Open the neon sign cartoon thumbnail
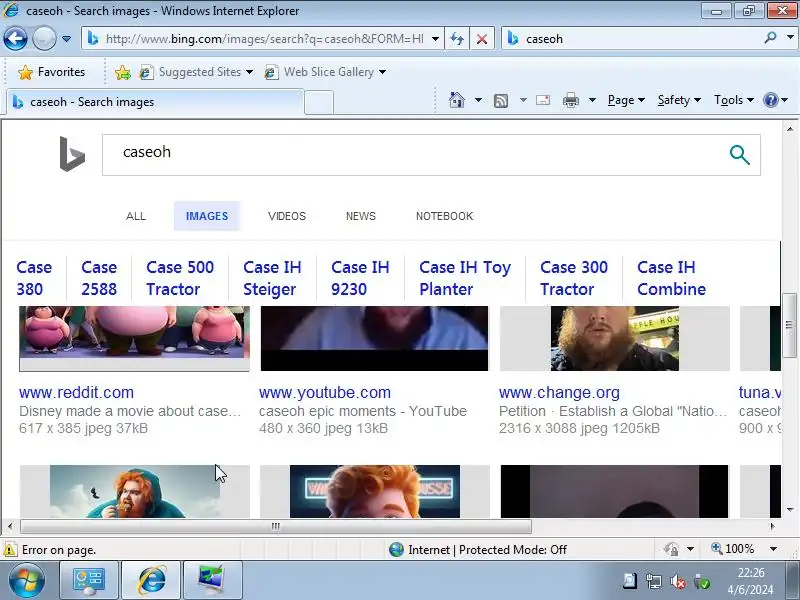Viewport: 800px width, 600px height. pyautogui.click(x=374, y=491)
